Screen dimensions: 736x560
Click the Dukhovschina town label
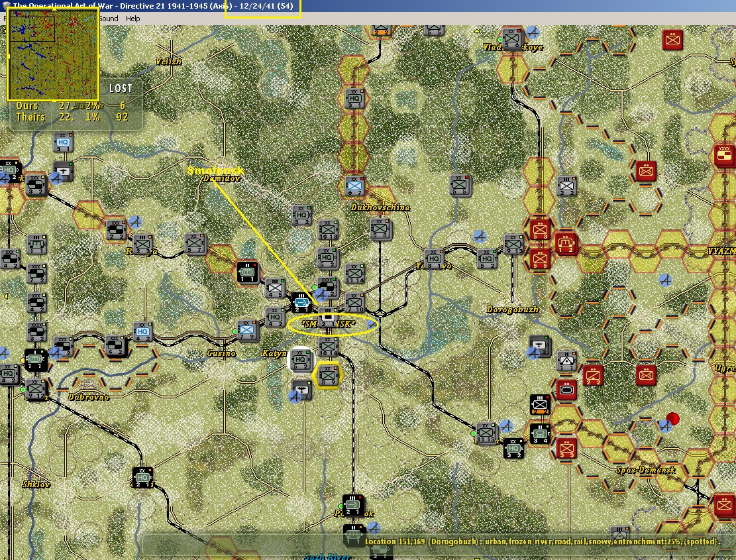[x=380, y=207]
